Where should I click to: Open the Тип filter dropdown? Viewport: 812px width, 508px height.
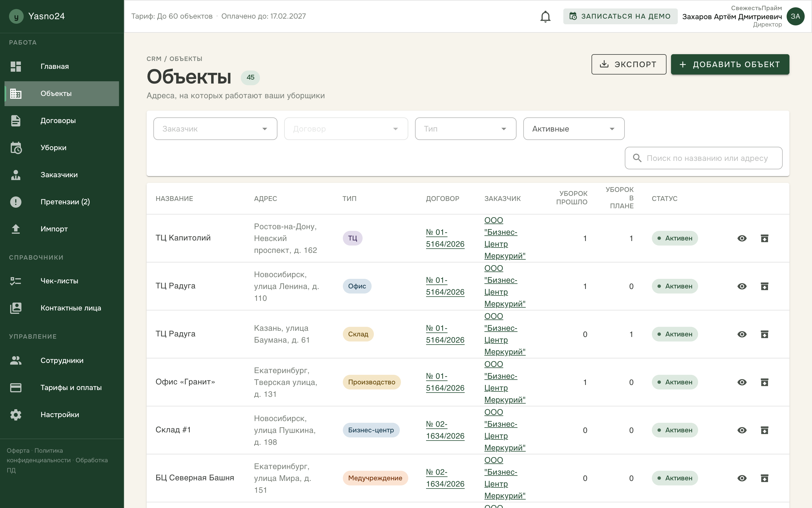click(x=465, y=129)
